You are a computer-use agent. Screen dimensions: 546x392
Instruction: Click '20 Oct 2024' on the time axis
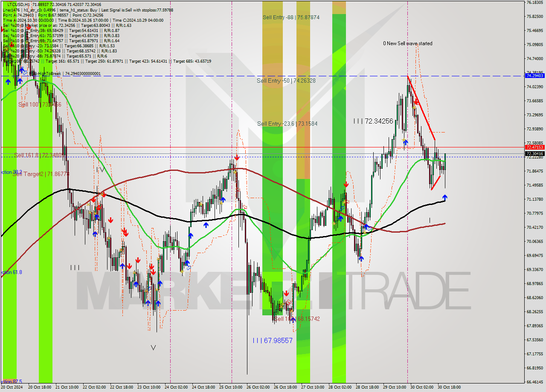pyautogui.click(x=12, y=387)
